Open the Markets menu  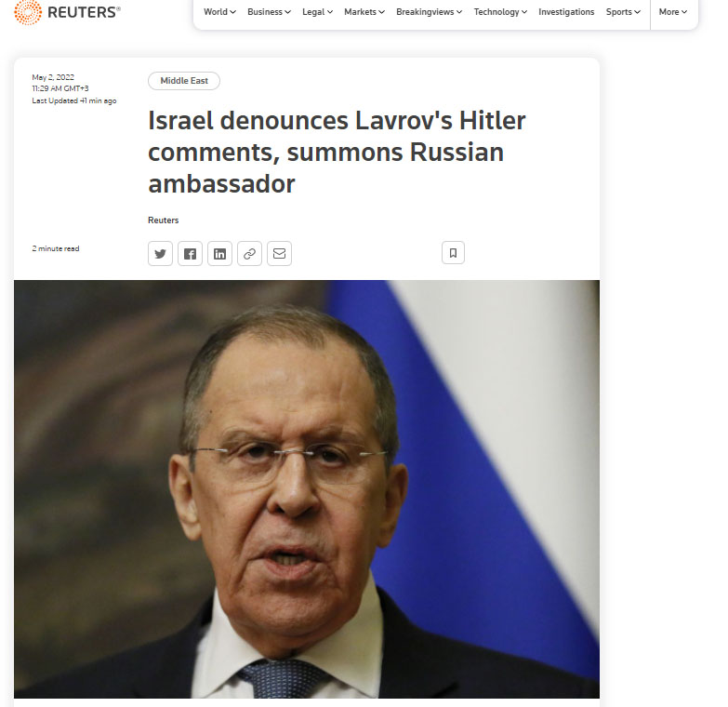[364, 12]
